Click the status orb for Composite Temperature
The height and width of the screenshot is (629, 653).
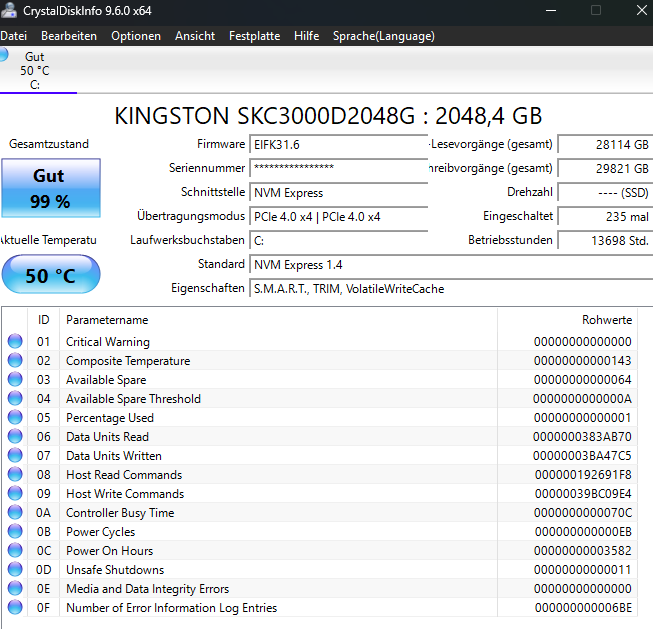point(15,360)
